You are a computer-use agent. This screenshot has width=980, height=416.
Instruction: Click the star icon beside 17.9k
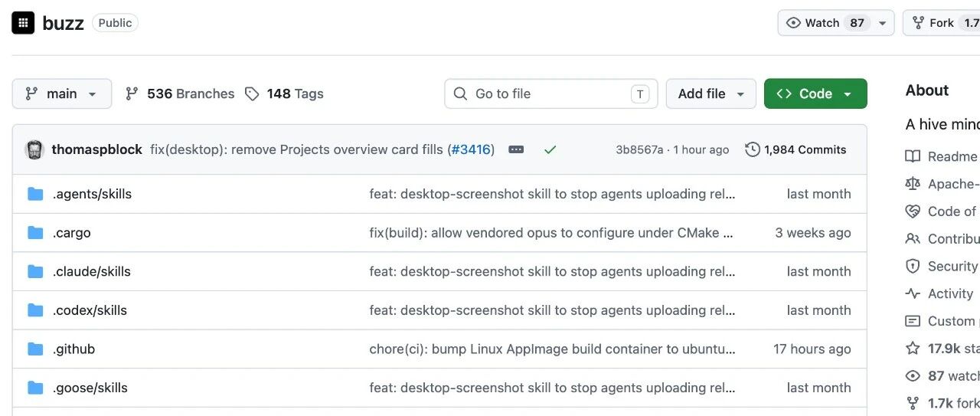(913, 349)
